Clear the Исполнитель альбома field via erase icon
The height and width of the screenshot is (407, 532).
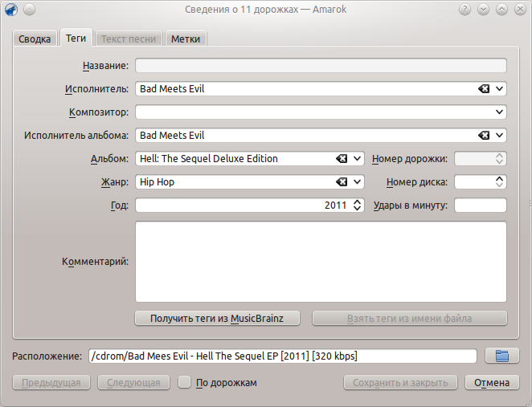pyautogui.click(x=484, y=135)
